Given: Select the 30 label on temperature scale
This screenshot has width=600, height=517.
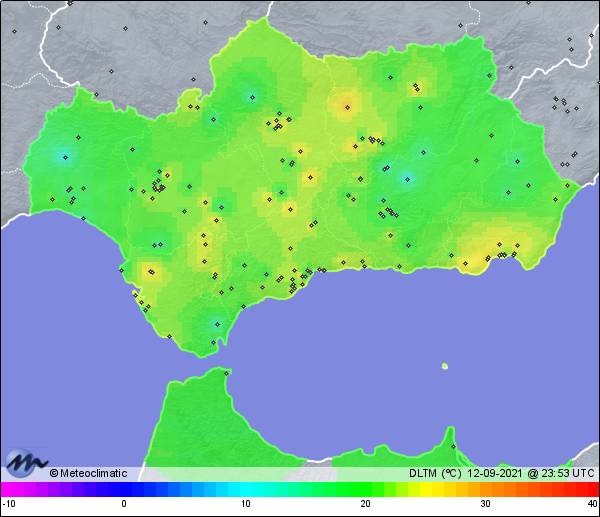Looking at the screenshot, I should click(x=486, y=503).
